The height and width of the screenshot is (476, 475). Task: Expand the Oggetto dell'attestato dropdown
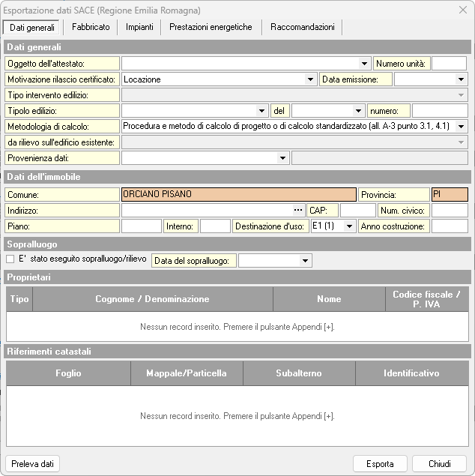[365, 64]
